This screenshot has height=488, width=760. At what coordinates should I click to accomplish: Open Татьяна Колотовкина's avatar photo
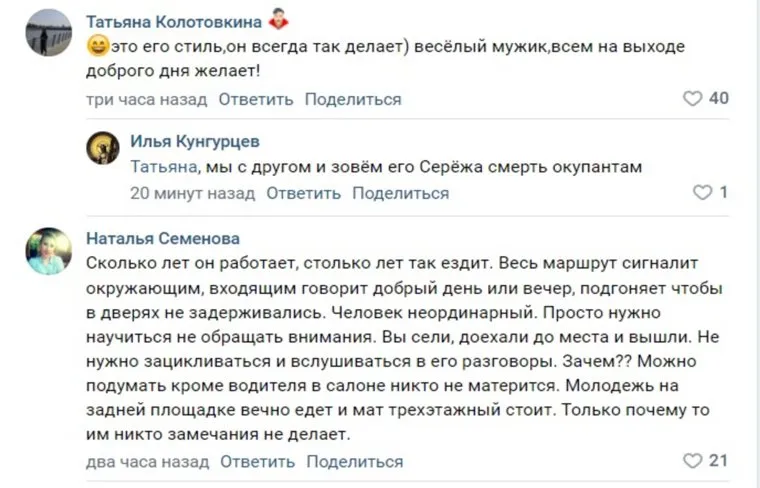click(49, 32)
